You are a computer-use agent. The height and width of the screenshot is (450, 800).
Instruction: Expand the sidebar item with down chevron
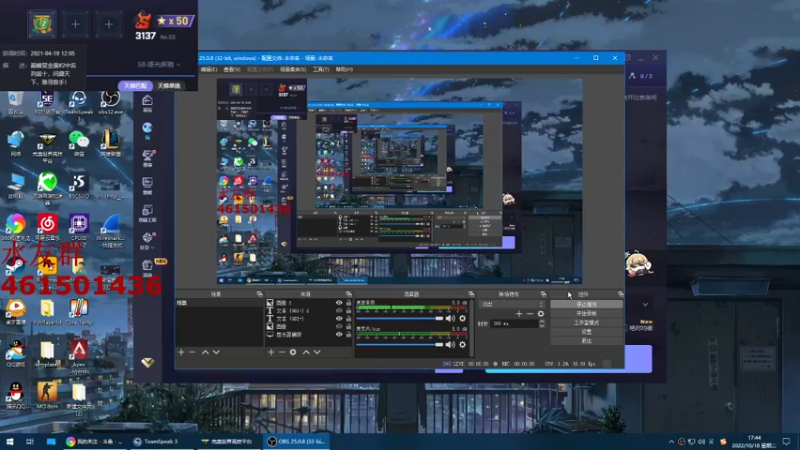click(147, 240)
